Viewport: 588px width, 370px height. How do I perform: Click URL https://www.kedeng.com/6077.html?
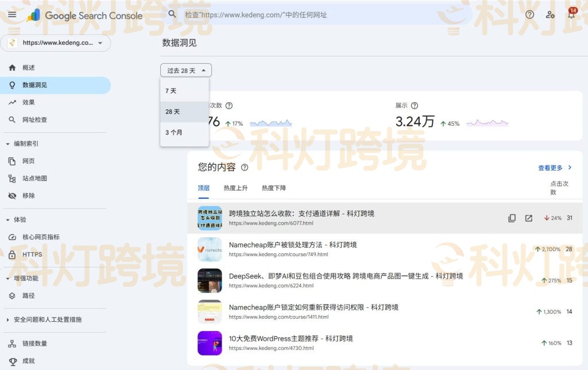[271, 223]
